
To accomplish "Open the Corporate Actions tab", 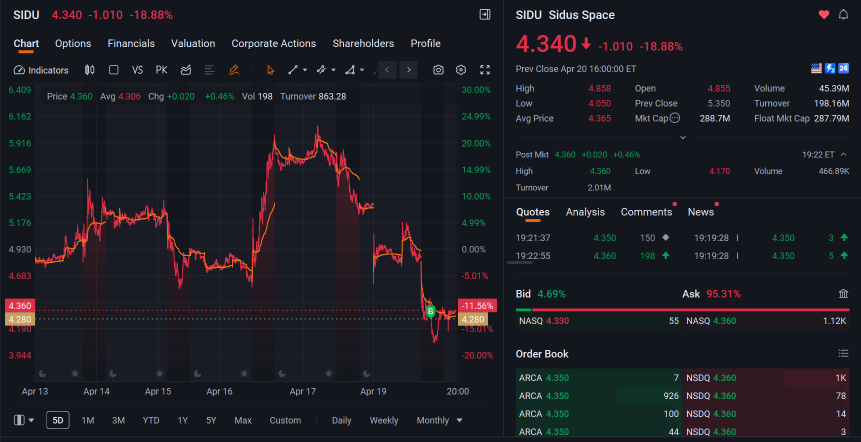I will click(x=273, y=43).
